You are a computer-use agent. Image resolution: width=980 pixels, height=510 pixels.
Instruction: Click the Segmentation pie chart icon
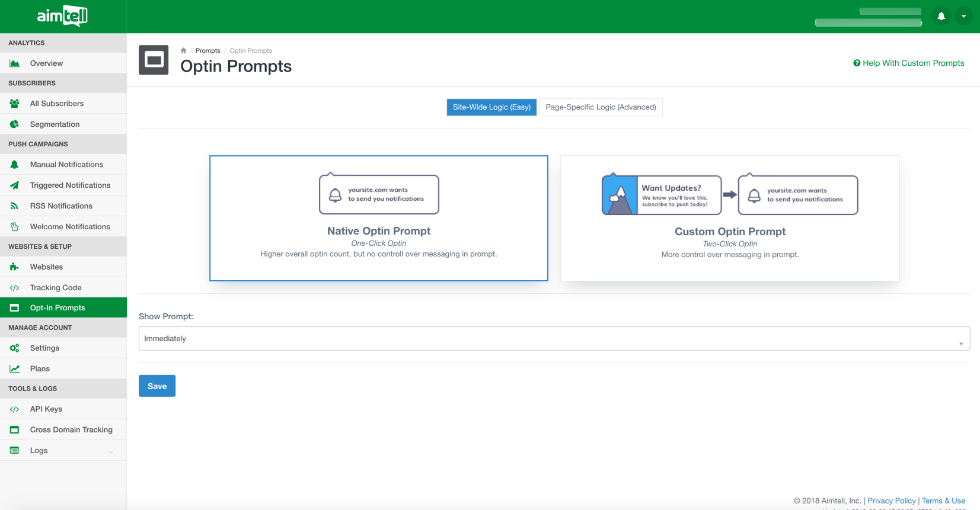click(x=15, y=124)
